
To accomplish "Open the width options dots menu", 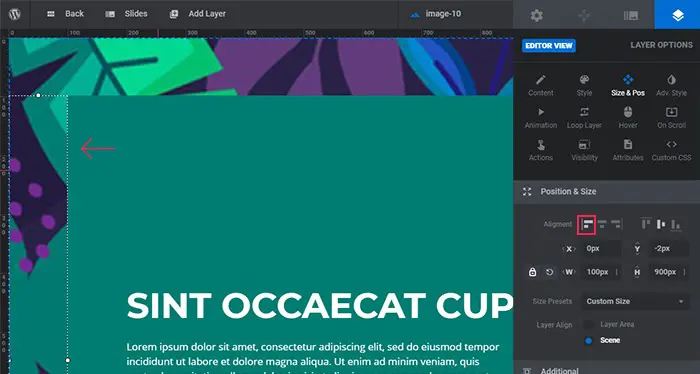I will [617, 272].
